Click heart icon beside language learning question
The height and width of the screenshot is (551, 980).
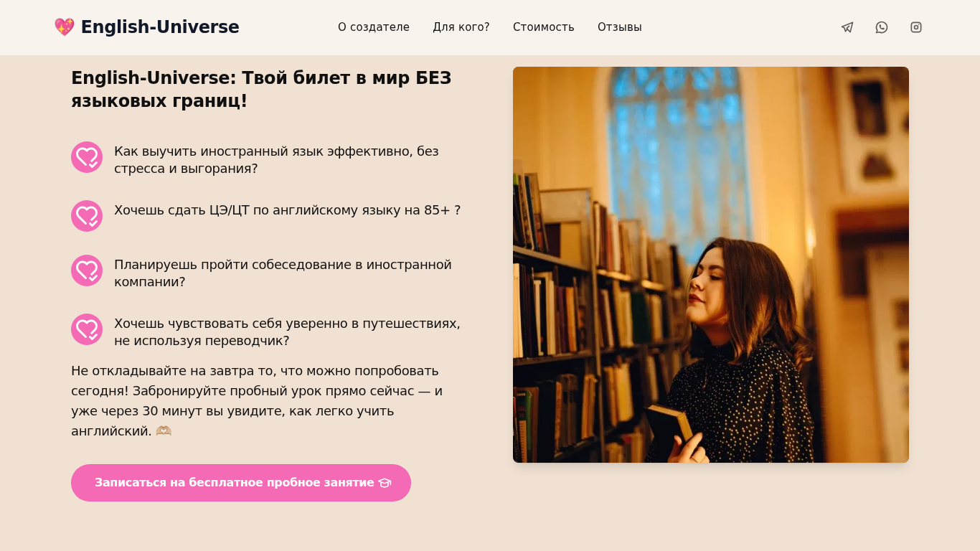click(87, 157)
